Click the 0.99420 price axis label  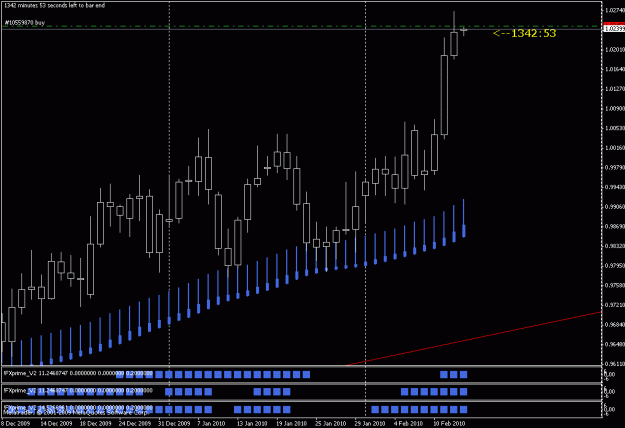click(614, 187)
